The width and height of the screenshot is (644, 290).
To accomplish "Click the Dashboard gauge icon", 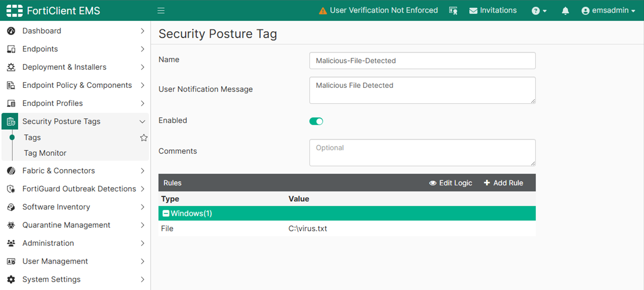I will (x=11, y=31).
